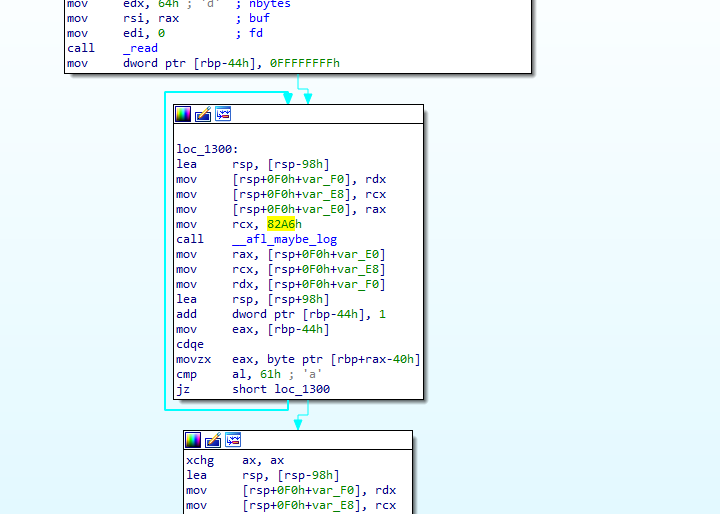
Task: Click the '; buf' comment
Action: click(253, 18)
